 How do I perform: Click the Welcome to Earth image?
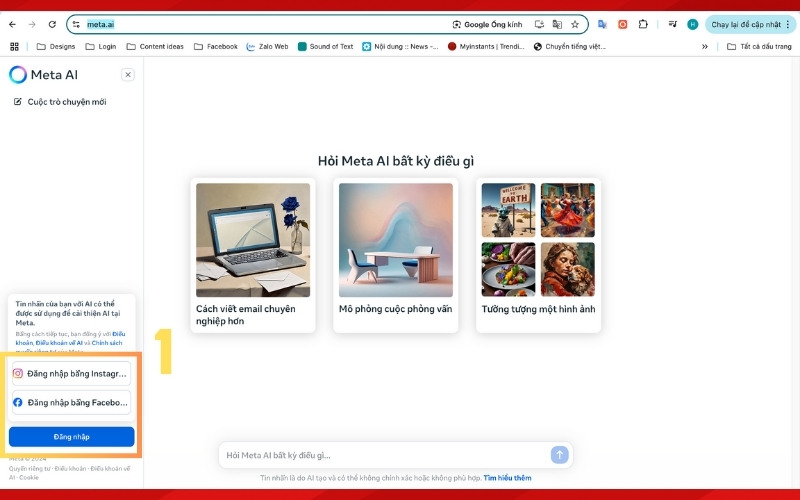point(508,210)
